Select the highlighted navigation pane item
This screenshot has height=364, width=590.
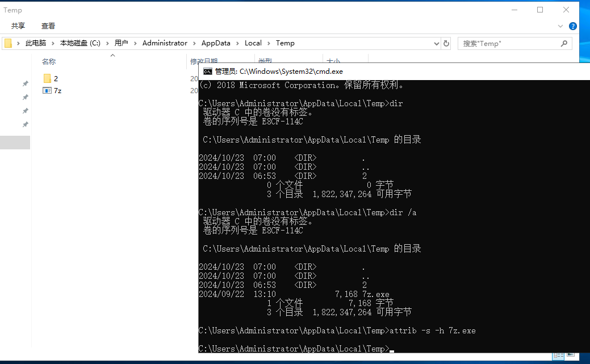point(15,143)
